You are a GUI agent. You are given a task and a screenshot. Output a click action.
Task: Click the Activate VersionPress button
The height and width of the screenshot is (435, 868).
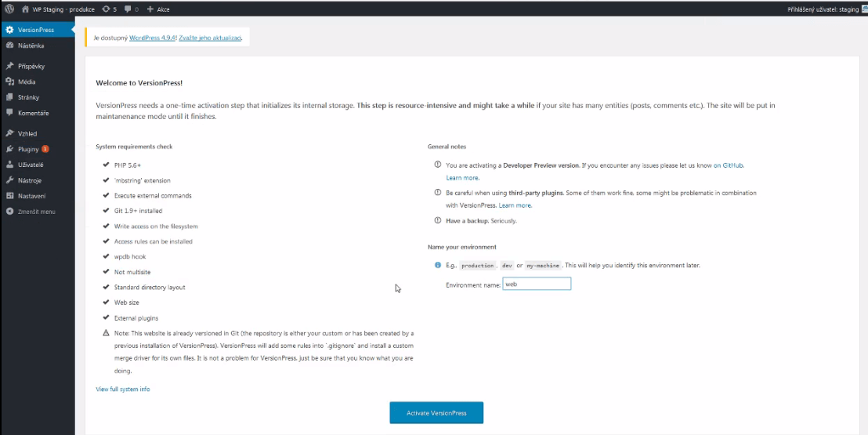(436, 413)
